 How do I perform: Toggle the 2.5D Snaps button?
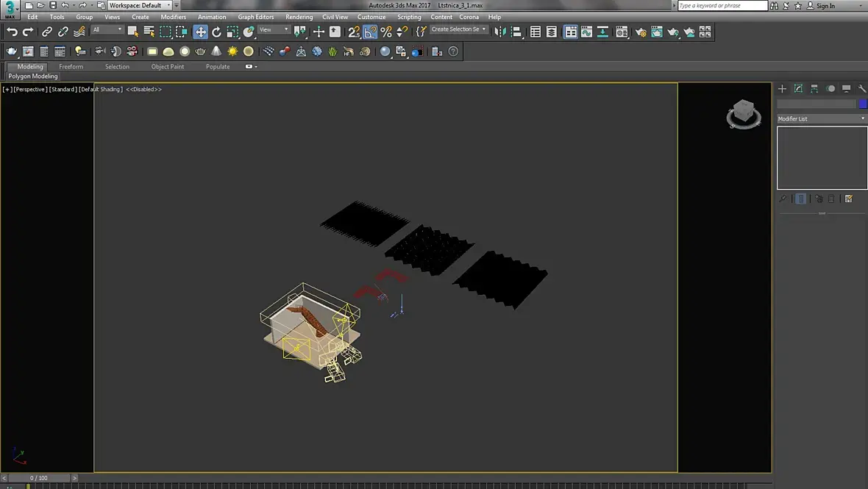point(354,32)
